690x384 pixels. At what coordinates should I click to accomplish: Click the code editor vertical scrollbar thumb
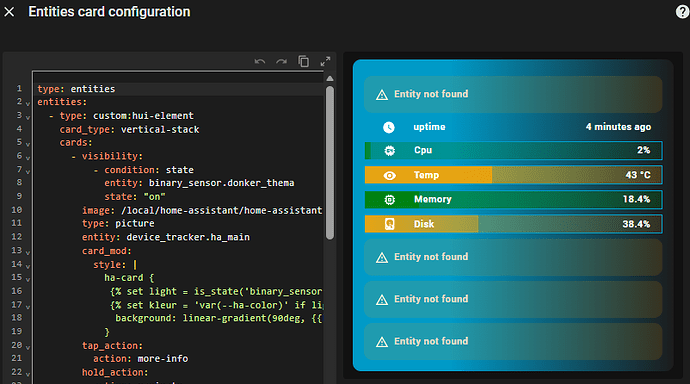[330, 163]
